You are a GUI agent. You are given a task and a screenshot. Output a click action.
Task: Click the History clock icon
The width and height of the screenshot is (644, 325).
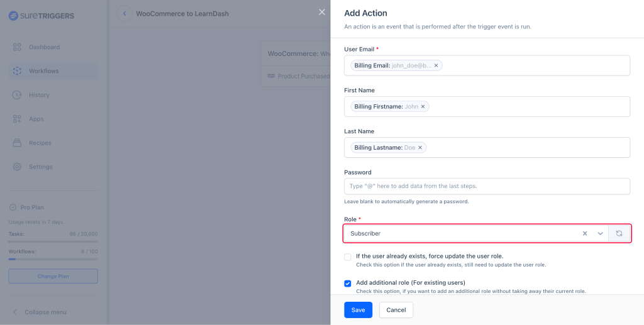coord(17,95)
